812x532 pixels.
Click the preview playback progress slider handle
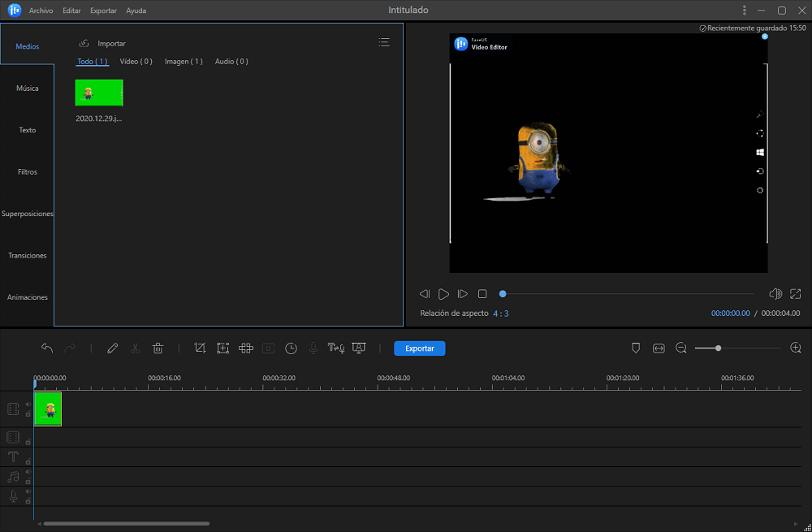point(503,294)
